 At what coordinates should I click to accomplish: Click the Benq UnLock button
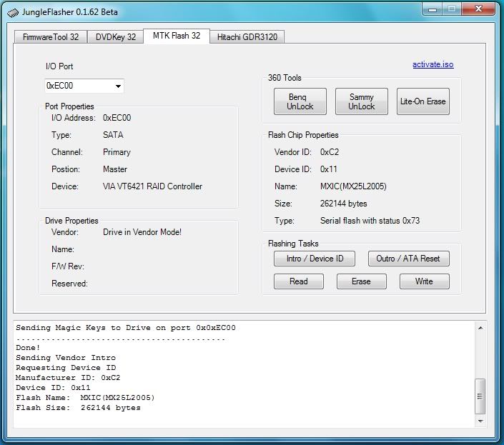tap(300, 101)
